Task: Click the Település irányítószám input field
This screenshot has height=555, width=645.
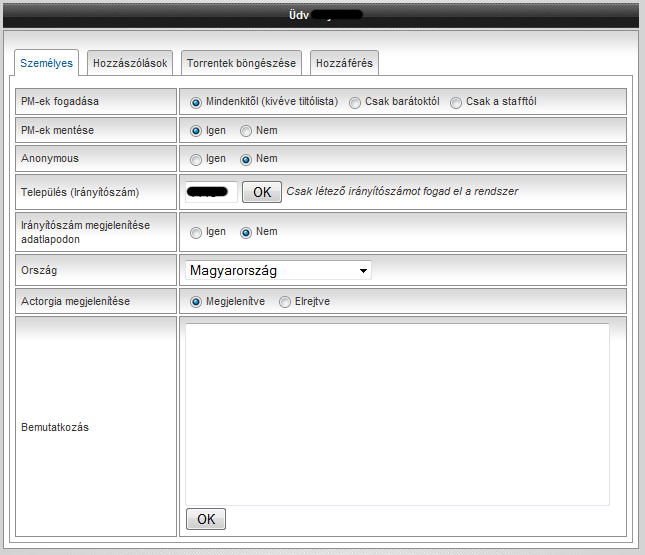Action: tap(211, 191)
